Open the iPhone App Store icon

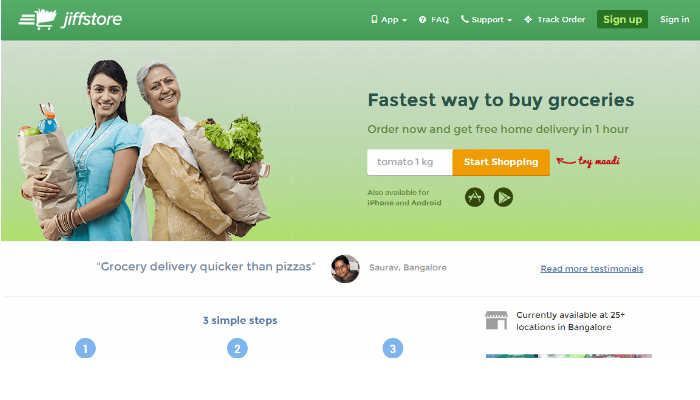(x=475, y=197)
